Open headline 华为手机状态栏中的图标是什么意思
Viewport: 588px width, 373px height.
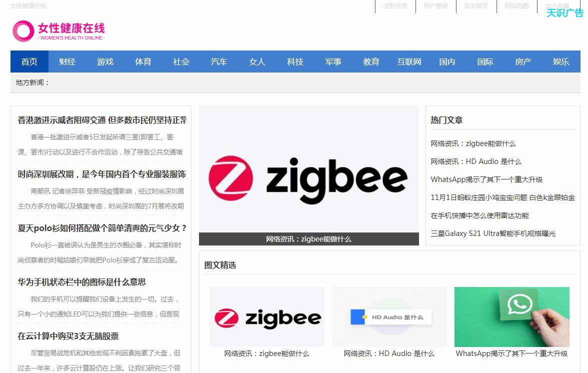tap(81, 282)
